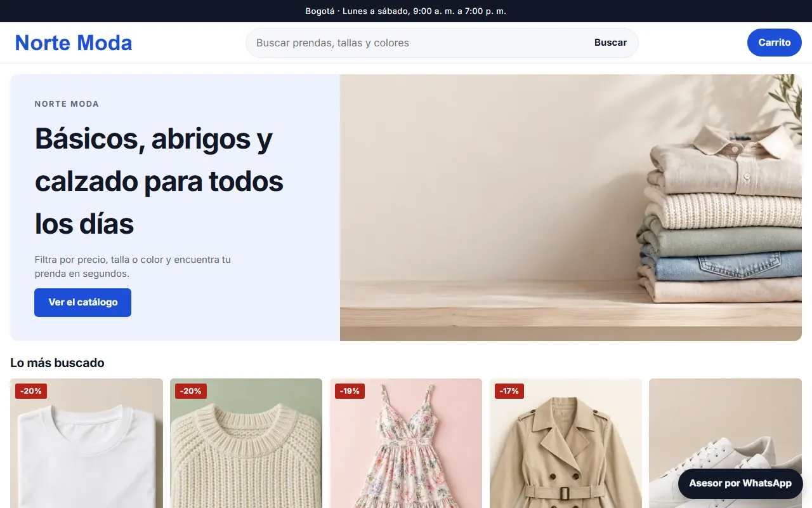Open the floral dress product thumbnail
The height and width of the screenshot is (508, 812).
406,443
